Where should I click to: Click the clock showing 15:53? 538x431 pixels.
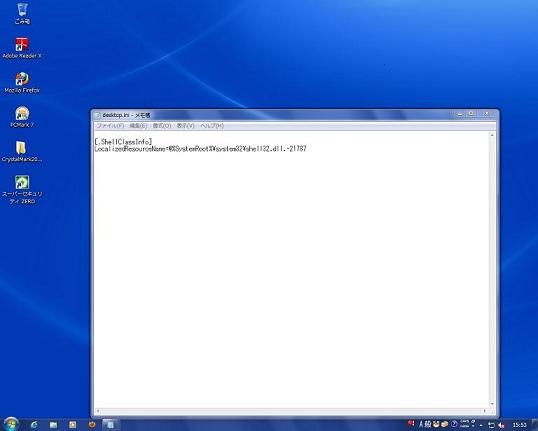click(x=519, y=425)
